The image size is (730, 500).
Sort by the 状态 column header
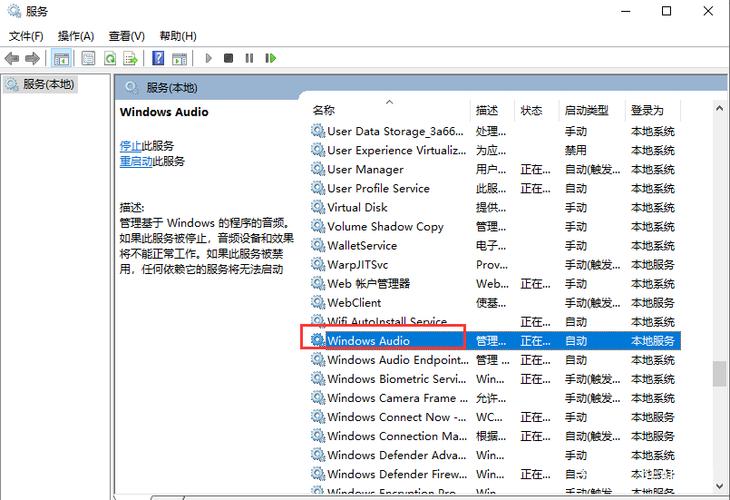click(x=531, y=110)
